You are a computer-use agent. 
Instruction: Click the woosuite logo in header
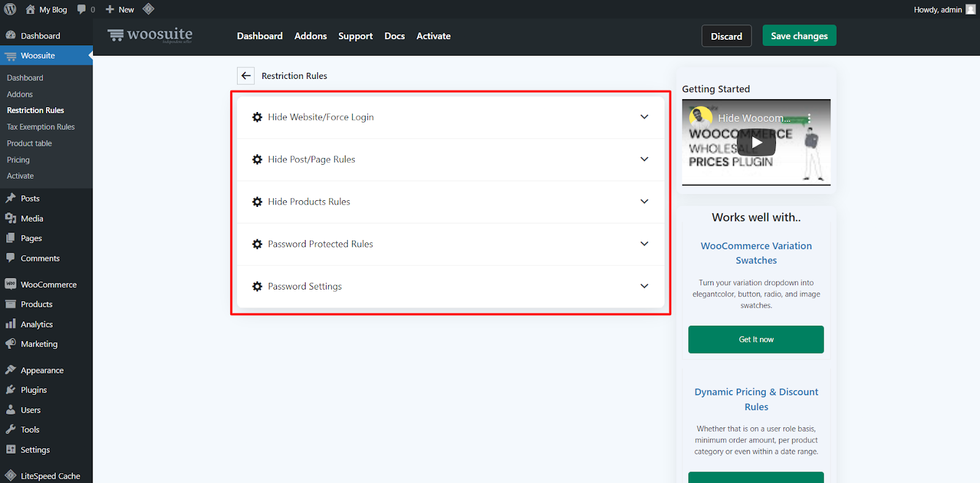(150, 36)
